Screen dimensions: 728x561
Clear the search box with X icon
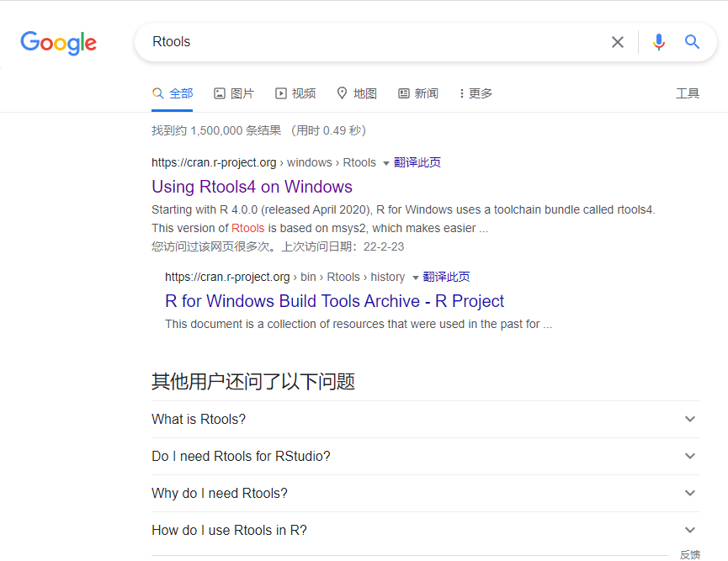click(618, 42)
